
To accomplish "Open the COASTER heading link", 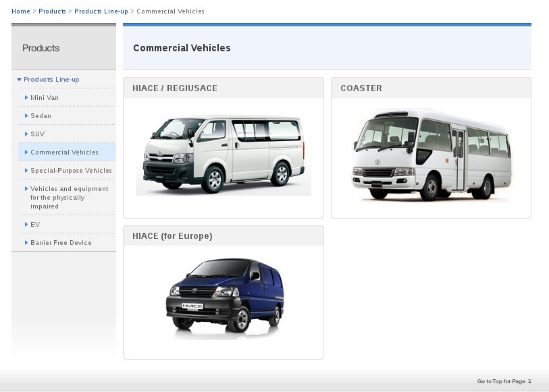I will pyautogui.click(x=361, y=88).
